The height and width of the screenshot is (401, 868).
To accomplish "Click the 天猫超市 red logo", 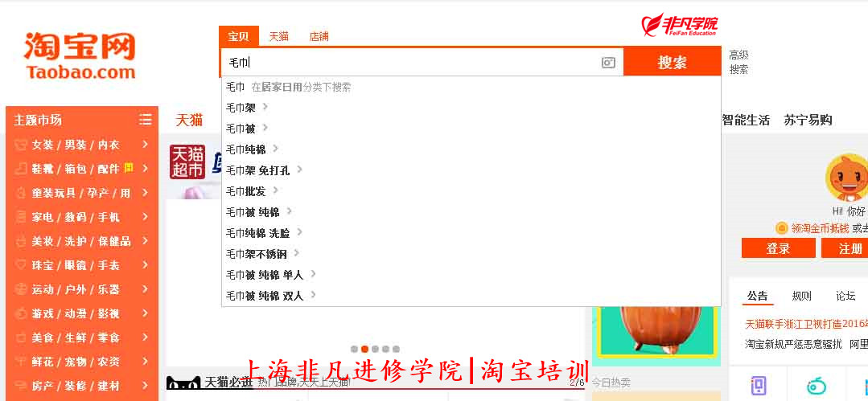I will point(187,162).
